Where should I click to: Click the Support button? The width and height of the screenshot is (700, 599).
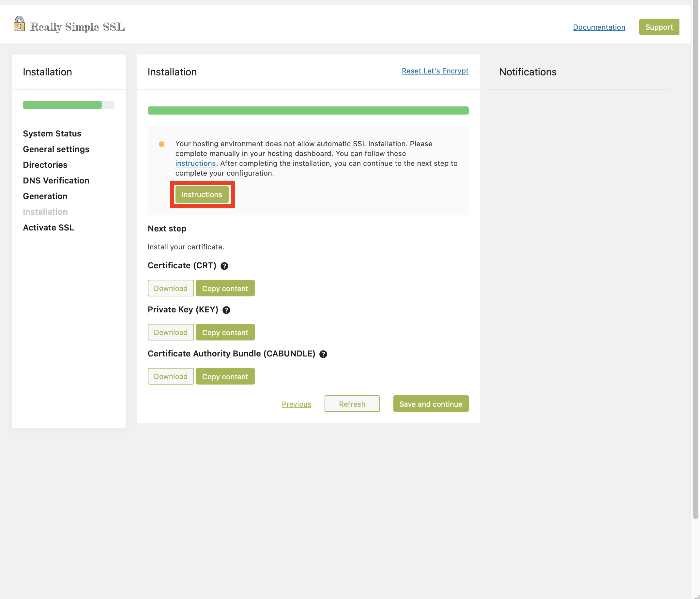[x=659, y=27]
